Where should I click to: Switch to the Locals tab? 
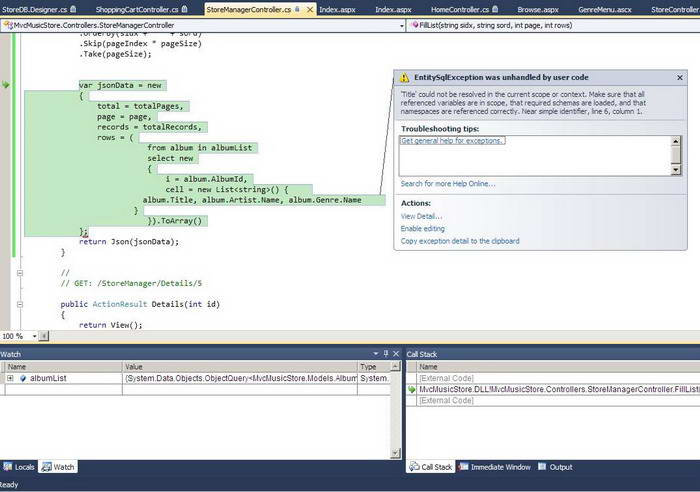[x=20, y=467]
